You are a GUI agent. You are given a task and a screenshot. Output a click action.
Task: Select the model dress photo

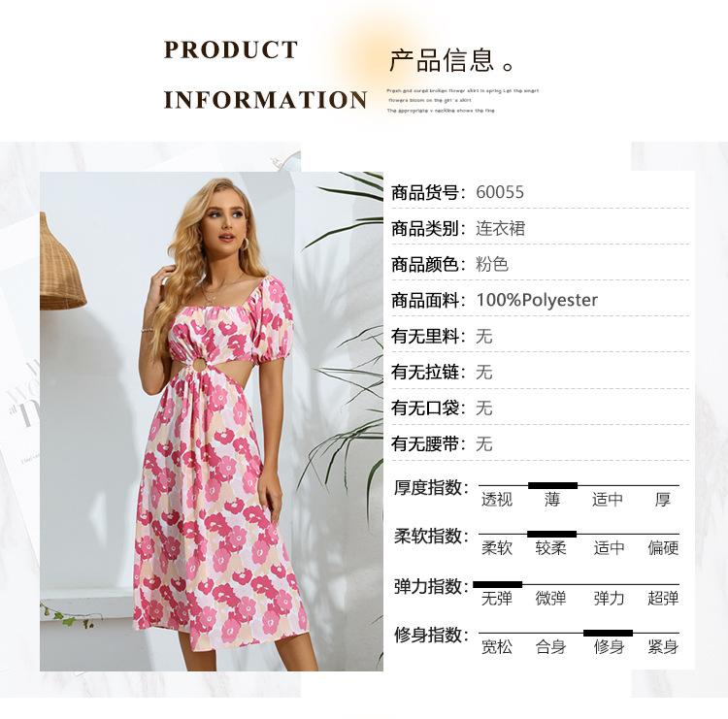point(212,421)
